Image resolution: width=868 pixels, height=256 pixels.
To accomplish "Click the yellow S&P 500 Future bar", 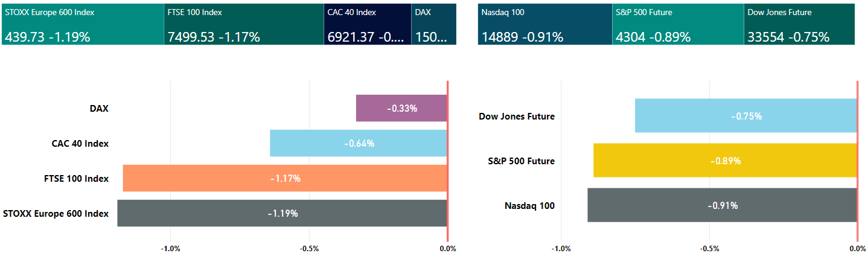I will [725, 161].
